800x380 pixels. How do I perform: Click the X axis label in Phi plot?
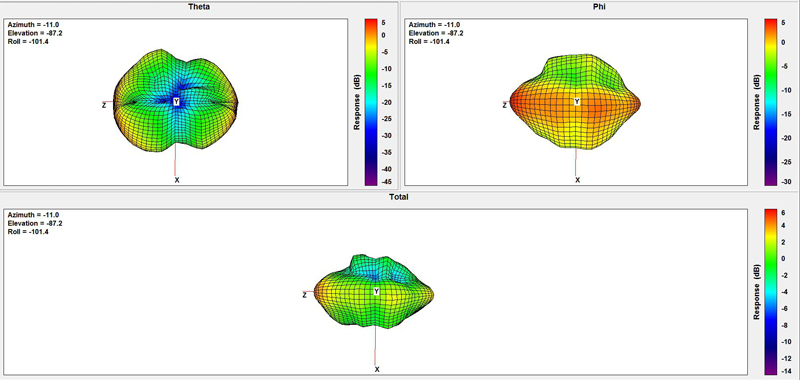(578, 180)
